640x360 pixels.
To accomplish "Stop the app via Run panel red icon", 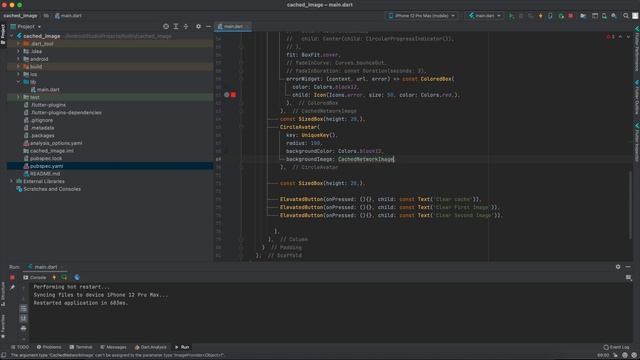I will click(x=12, y=278).
